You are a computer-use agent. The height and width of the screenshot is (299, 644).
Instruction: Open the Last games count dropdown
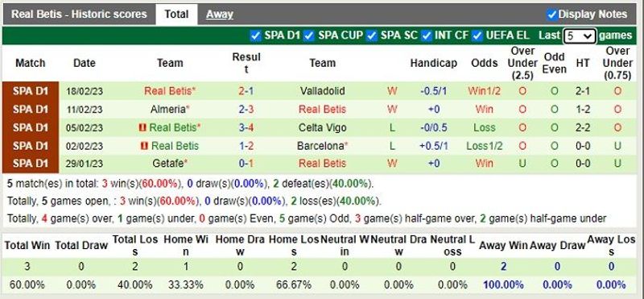tap(579, 36)
